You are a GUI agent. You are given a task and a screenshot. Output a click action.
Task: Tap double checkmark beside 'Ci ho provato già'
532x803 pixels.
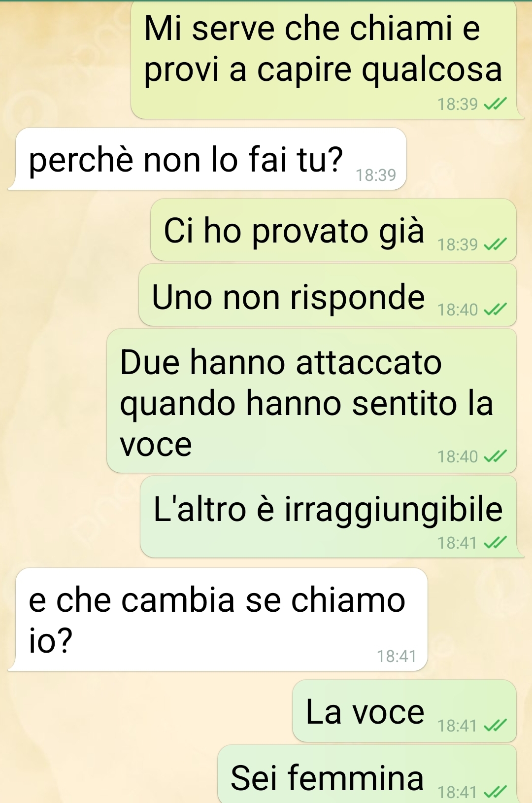pyautogui.click(x=495, y=244)
